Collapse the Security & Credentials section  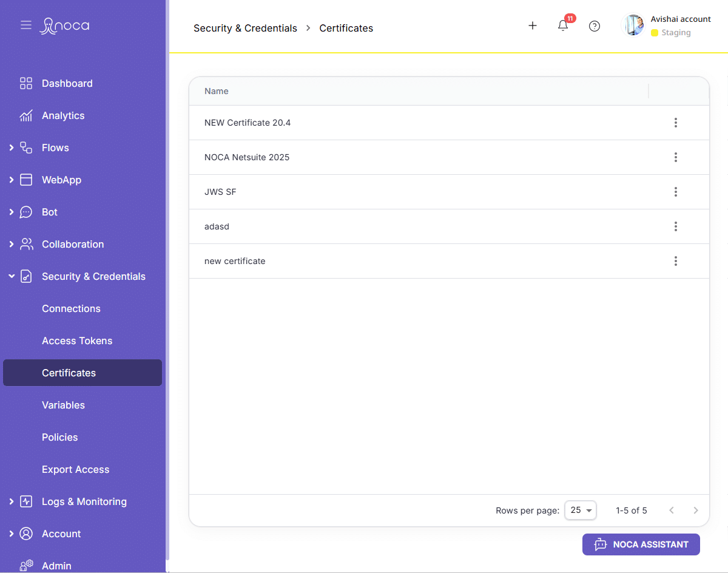point(12,276)
